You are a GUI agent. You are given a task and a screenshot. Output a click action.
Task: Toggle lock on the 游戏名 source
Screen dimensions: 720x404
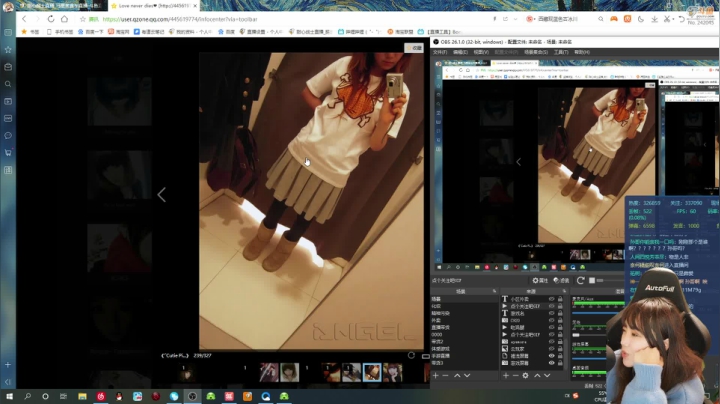pos(560,313)
